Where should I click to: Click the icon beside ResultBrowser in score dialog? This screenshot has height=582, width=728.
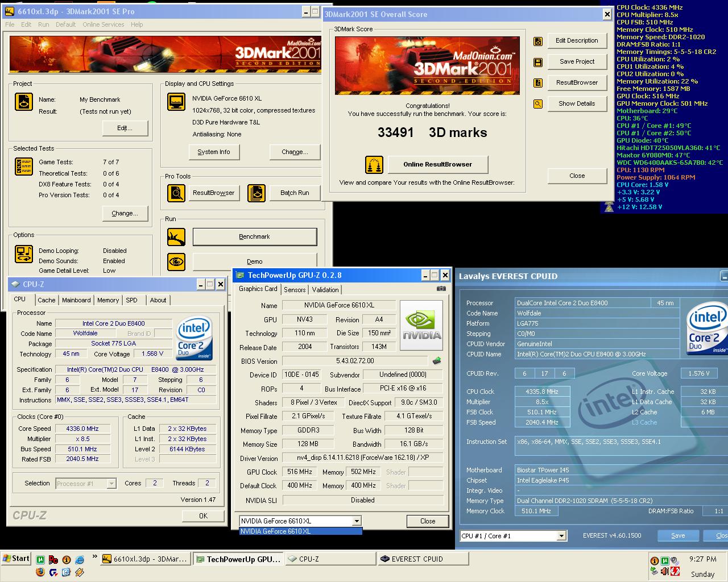point(538,83)
